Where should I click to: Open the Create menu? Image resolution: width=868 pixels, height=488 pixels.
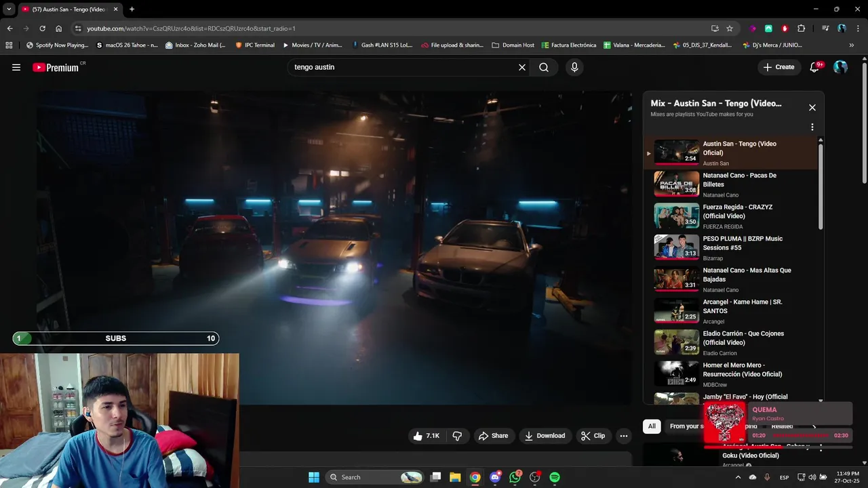(778, 67)
